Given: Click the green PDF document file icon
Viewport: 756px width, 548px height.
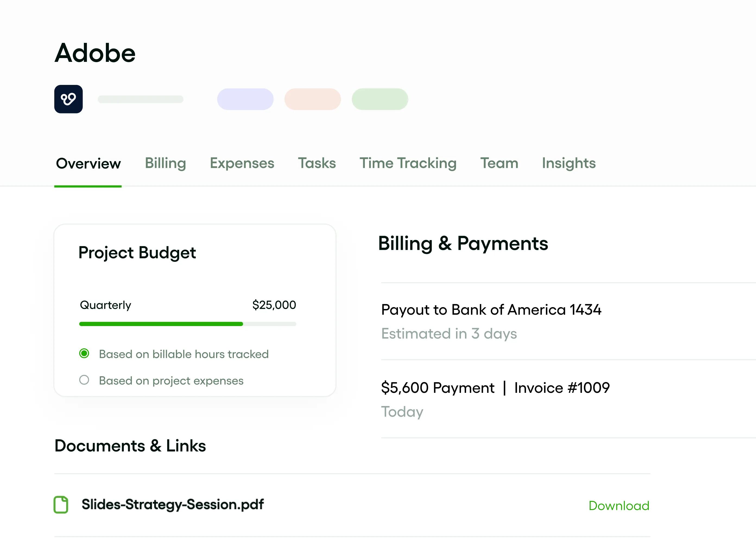Looking at the screenshot, I should click(61, 504).
